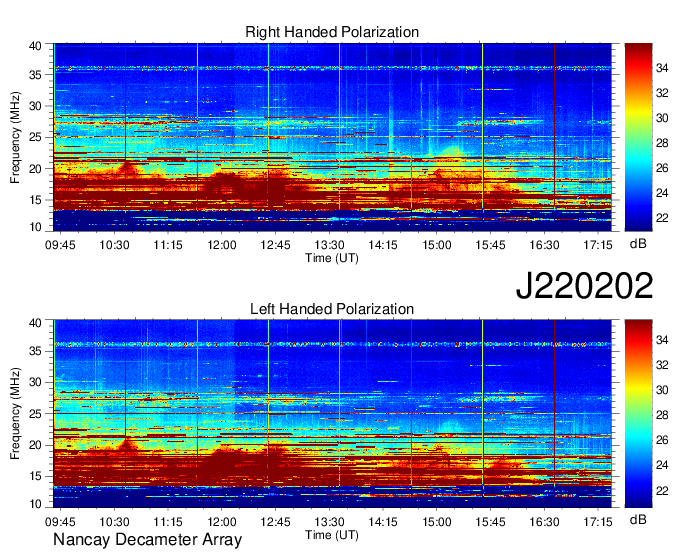Click the 34 dB label on the top colorbar

click(x=662, y=68)
